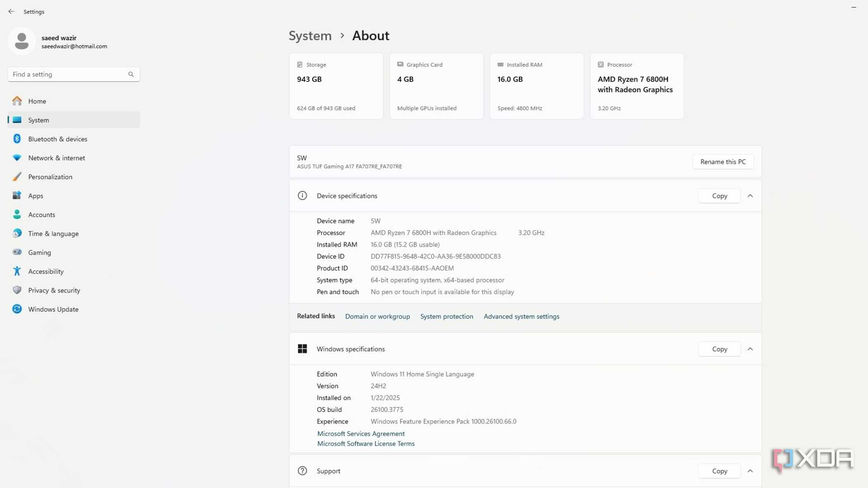Click the Support question mark icon
This screenshot has width=868, height=488.
point(302,471)
